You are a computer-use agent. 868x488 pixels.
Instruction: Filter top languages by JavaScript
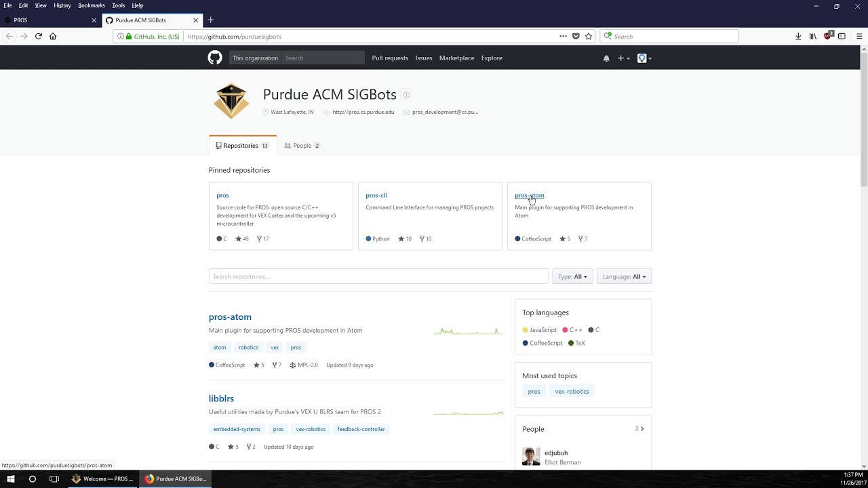539,330
